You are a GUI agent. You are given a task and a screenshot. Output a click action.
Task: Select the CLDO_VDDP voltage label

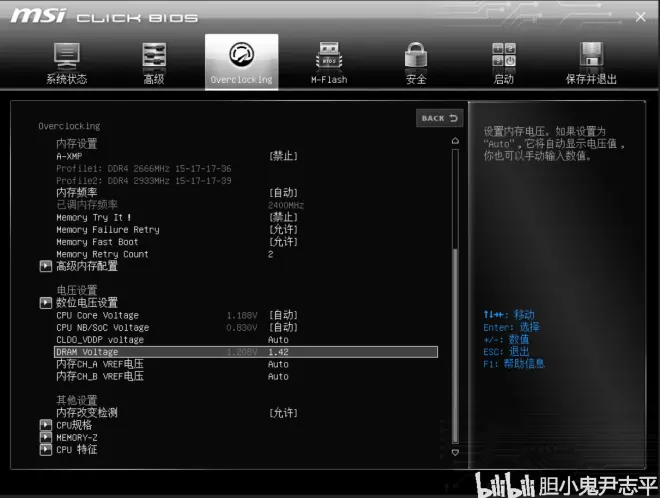coord(100,340)
